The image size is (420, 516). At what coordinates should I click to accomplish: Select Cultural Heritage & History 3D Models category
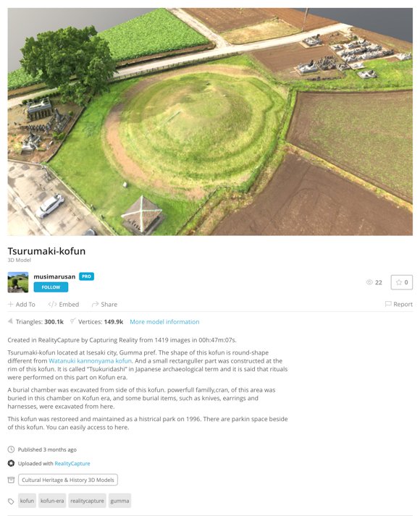click(68, 480)
